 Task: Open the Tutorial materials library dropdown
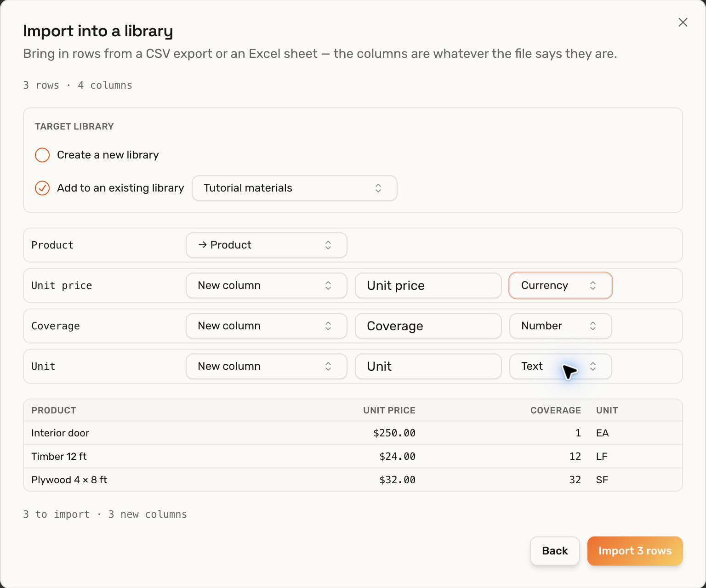point(294,188)
